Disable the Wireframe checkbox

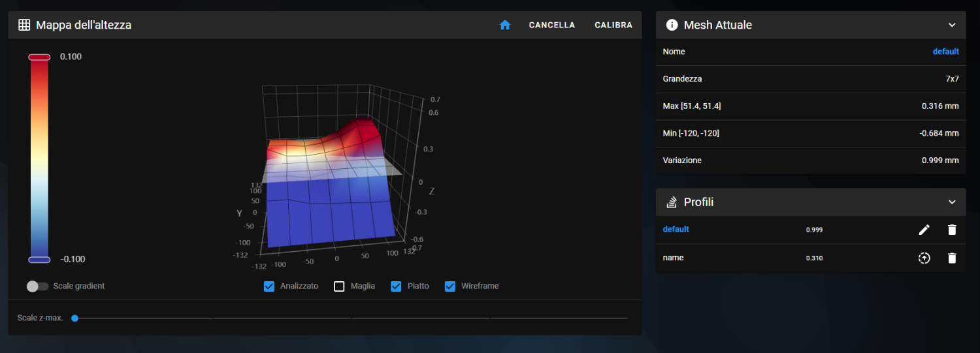click(x=450, y=286)
